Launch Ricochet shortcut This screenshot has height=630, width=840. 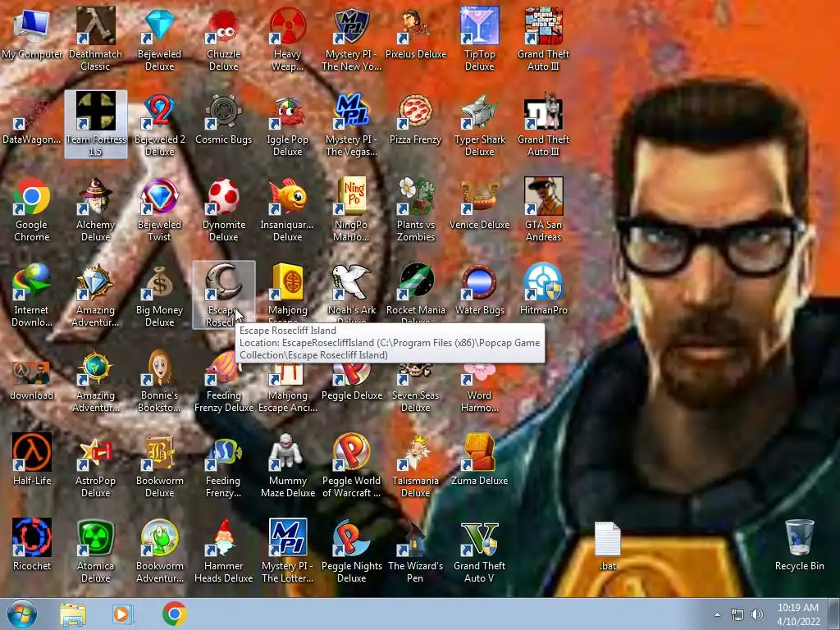(32, 545)
